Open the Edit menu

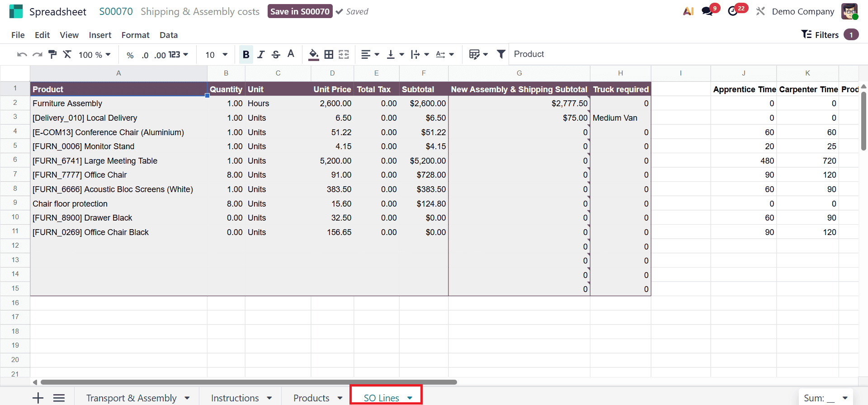coord(42,35)
